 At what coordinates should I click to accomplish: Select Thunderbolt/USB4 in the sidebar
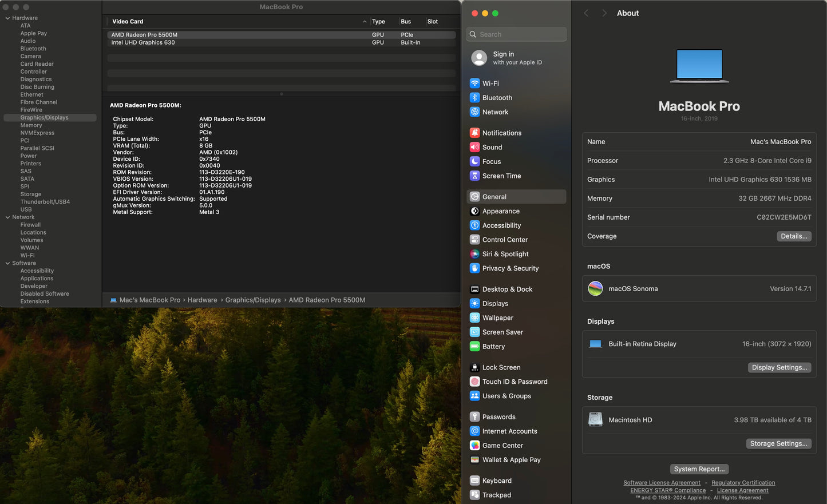(x=45, y=202)
